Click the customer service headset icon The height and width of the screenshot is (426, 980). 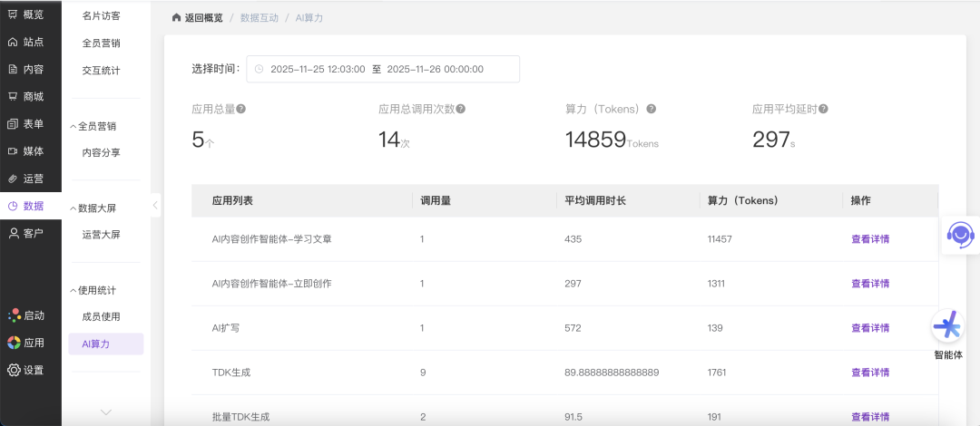(x=960, y=235)
